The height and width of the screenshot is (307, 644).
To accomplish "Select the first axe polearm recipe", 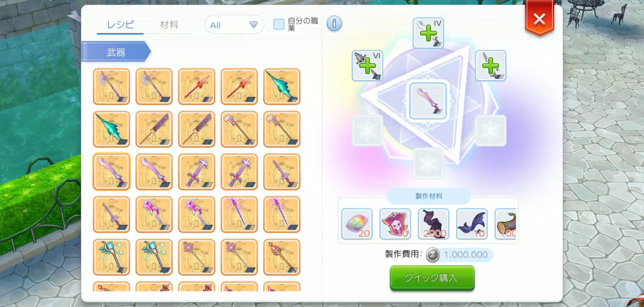I will tap(112, 87).
